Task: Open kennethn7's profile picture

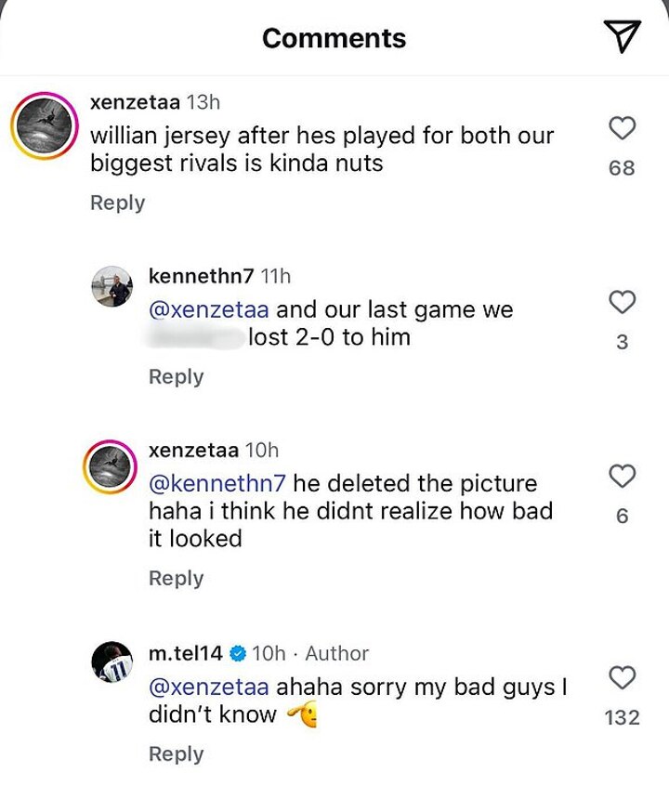Action: [111, 286]
